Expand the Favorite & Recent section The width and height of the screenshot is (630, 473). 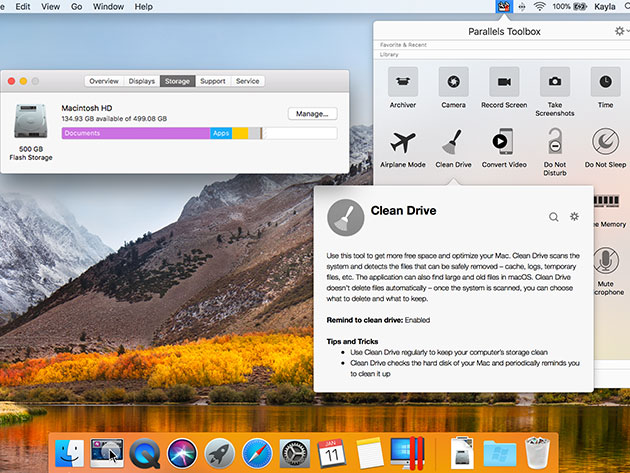pyautogui.click(x=403, y=45)
